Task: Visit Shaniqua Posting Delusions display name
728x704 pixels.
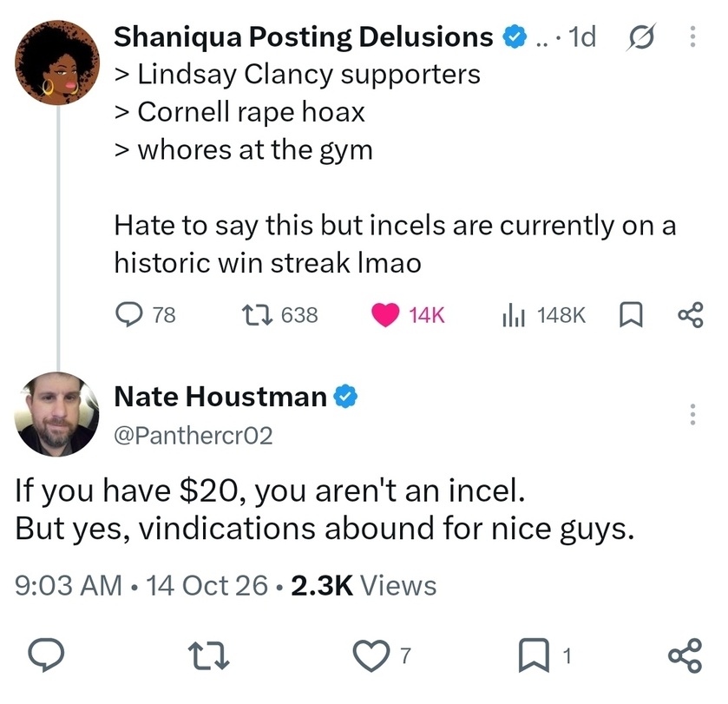Action: (303, 36)
